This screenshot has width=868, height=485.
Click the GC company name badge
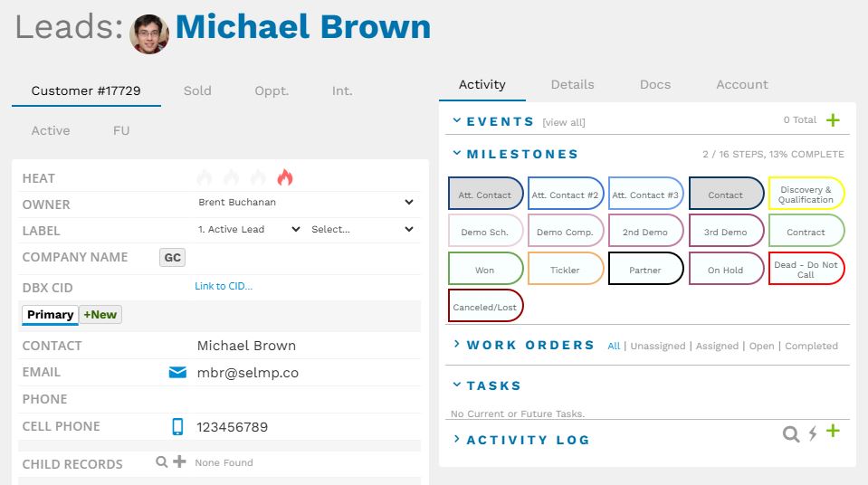tap(172, 258)
